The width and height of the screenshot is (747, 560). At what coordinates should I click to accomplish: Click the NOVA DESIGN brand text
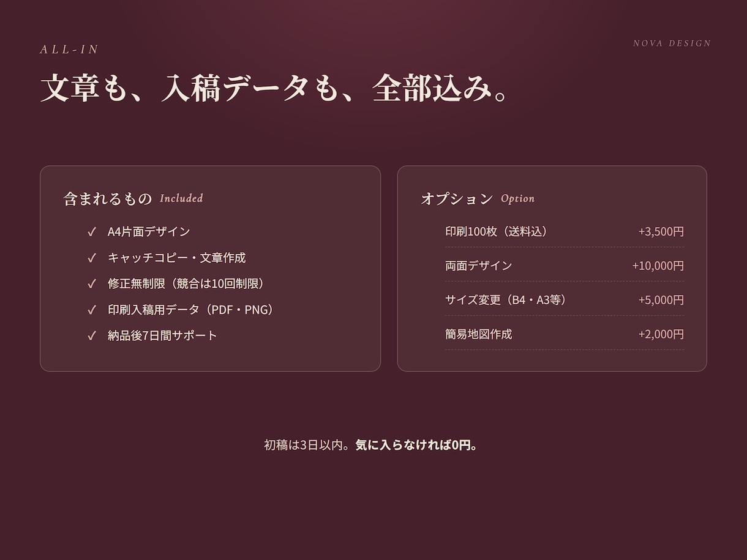(672, 43)
